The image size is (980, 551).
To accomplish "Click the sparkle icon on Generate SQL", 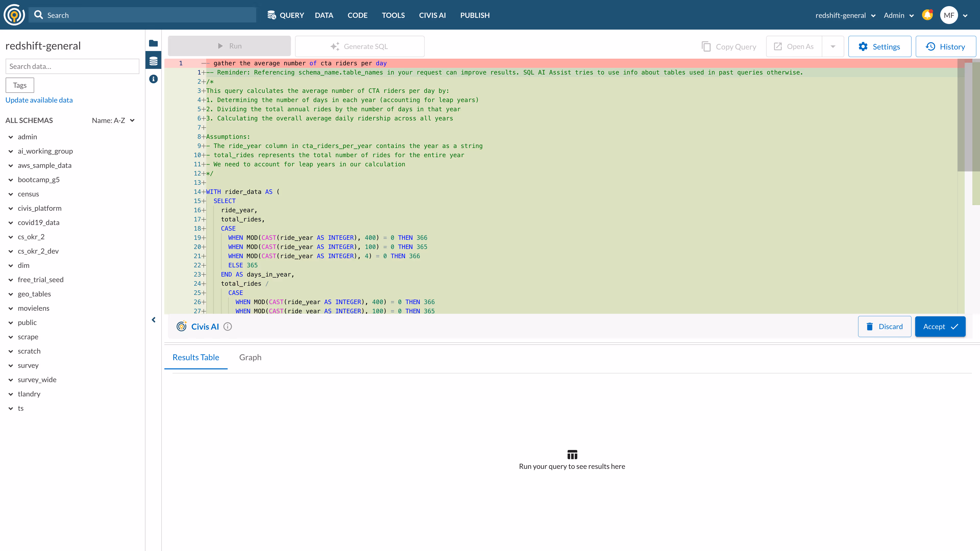I will (x=335, y=46).
